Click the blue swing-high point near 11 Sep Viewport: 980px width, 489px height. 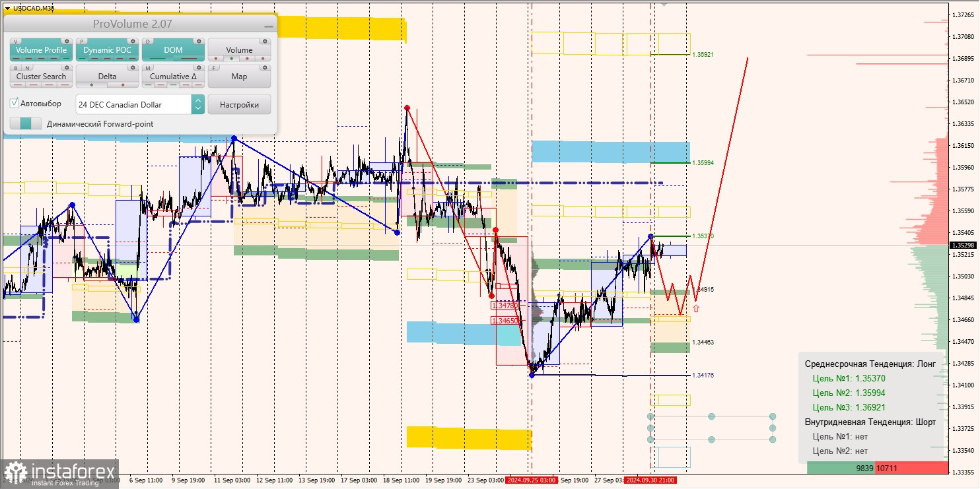click(x=234, y=139)
